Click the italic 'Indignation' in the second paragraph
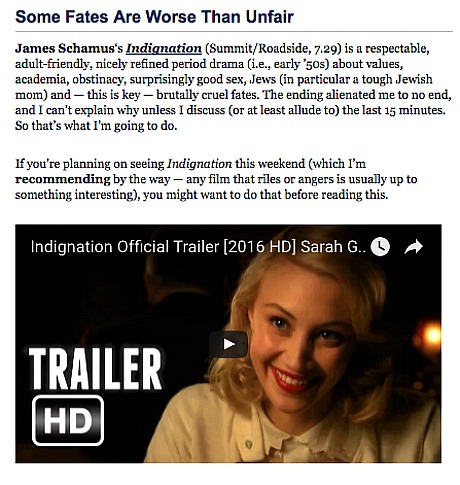The width and height of the screenshot is (460, 485). click(x=199, y=164)
